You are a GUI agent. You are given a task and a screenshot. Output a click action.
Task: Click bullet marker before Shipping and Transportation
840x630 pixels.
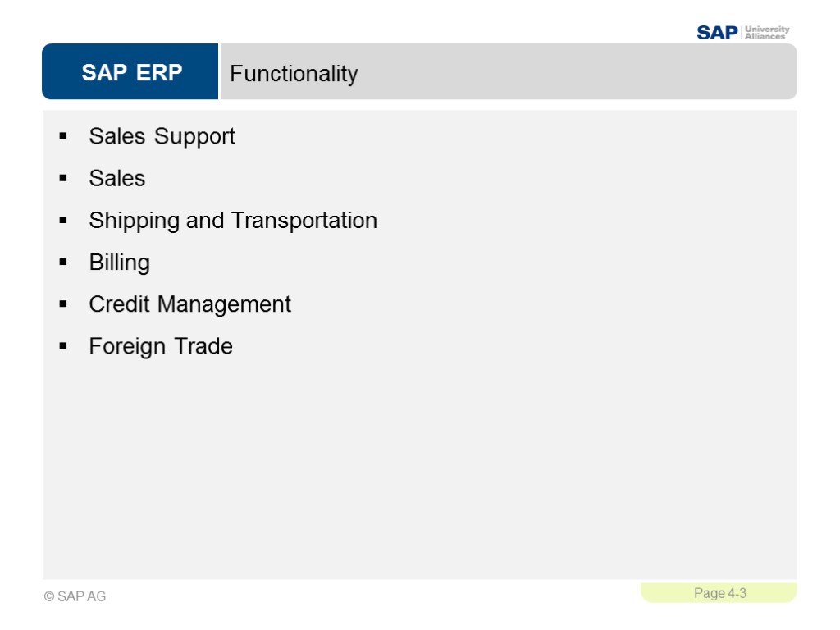(x=63, y=221)
